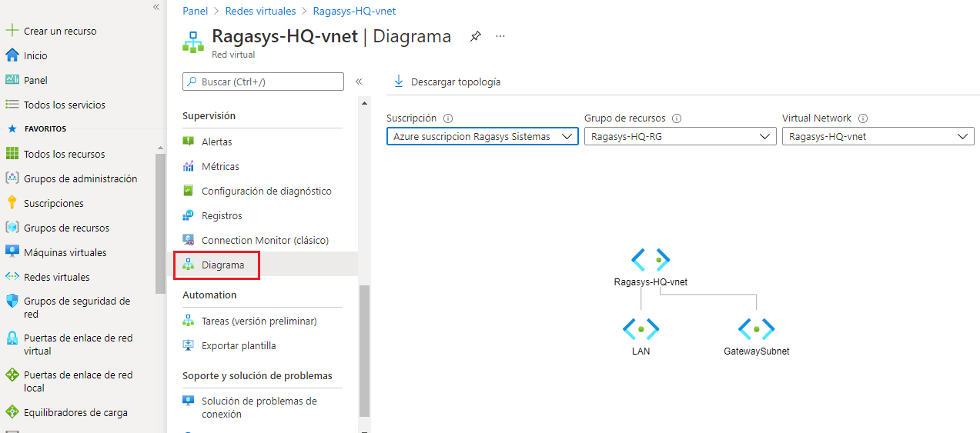
Task: Click the resource menu vertical scrollbar
Action: tap(364, 350)
